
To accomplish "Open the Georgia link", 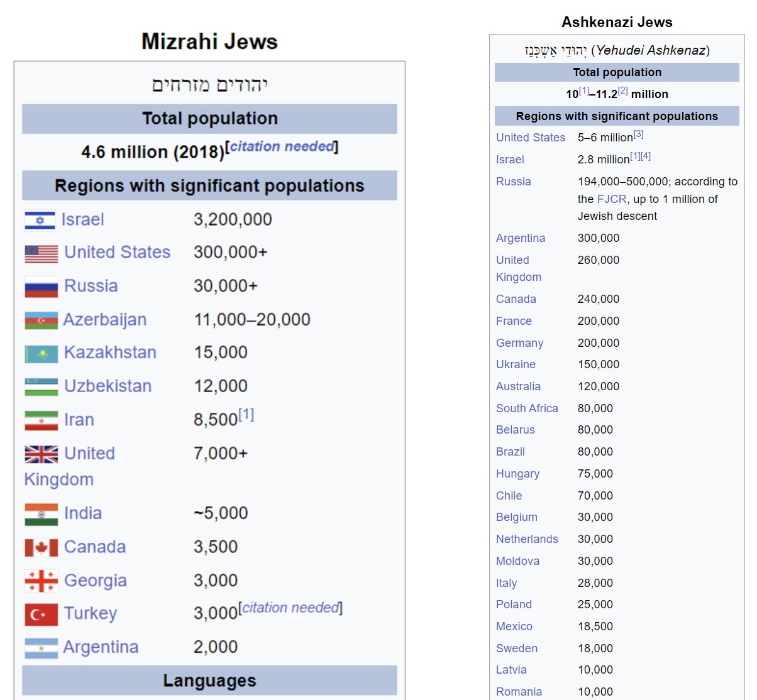I will click(95, 581).
